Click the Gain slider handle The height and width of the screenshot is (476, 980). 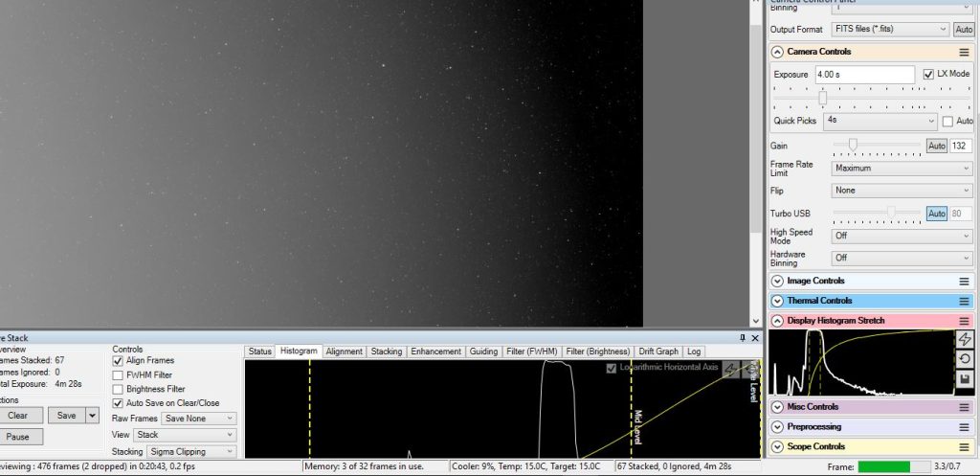point(853,146)
